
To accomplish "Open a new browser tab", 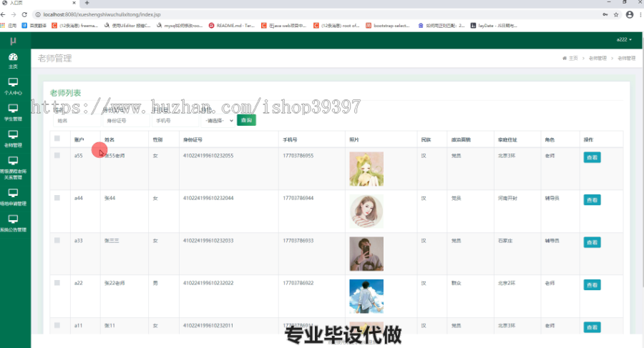I will coord(87,3).
